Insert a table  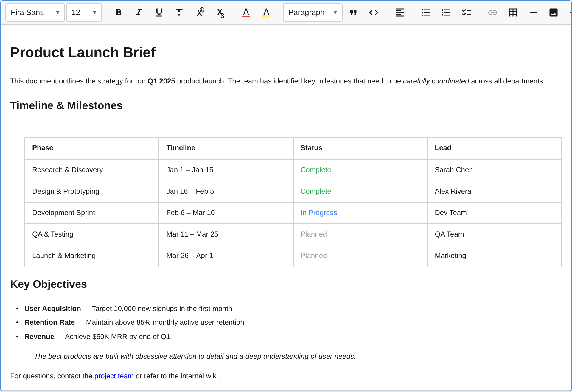point(513,12)
